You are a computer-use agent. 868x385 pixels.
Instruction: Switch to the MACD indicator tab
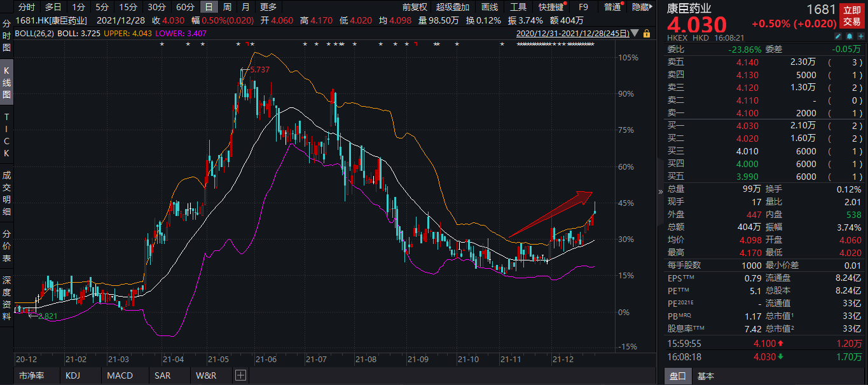pyautogui.click(x=120, y=375)
